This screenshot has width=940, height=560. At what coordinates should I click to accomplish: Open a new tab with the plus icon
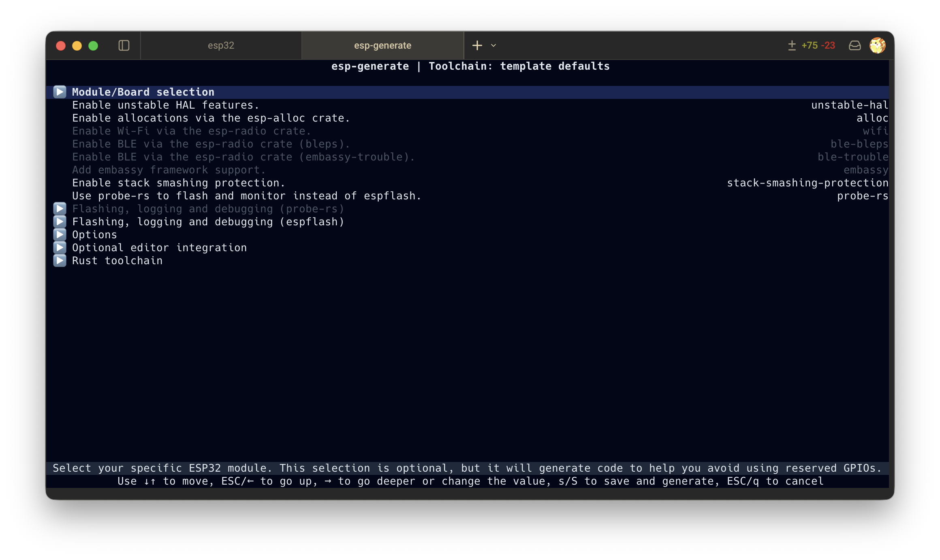(477, 45)
